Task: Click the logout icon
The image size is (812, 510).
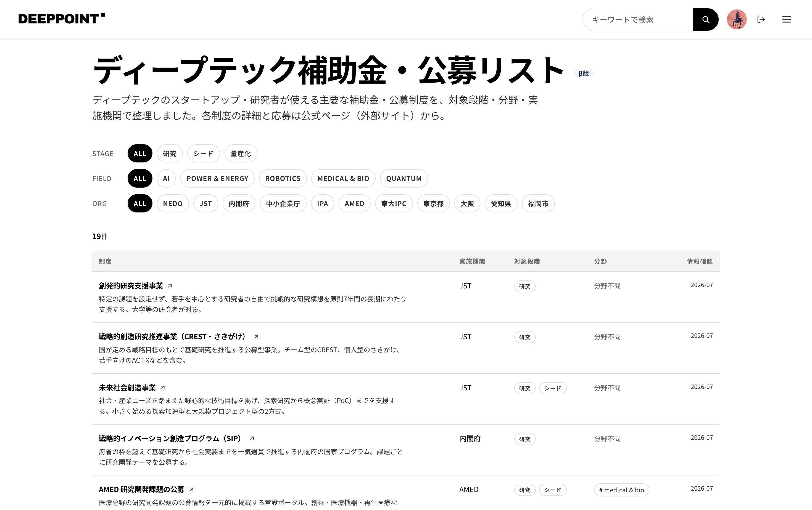Action: [x=761, y=20]
